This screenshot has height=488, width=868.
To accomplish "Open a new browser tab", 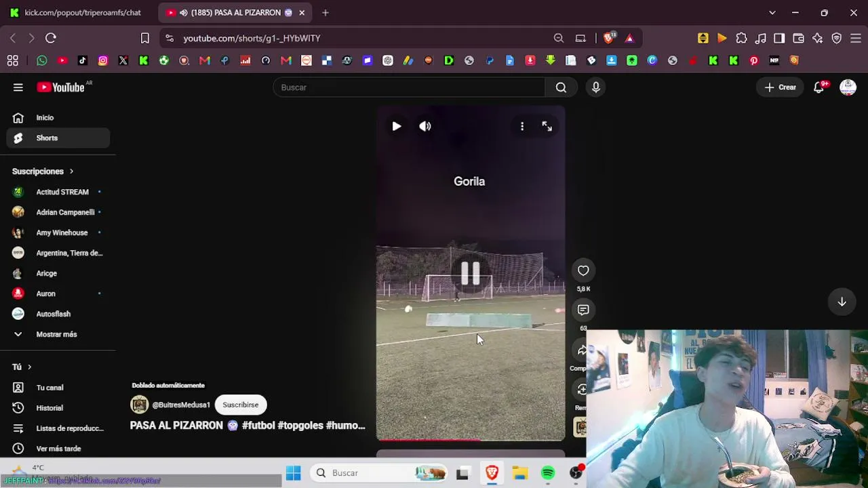I will (325, 12).
